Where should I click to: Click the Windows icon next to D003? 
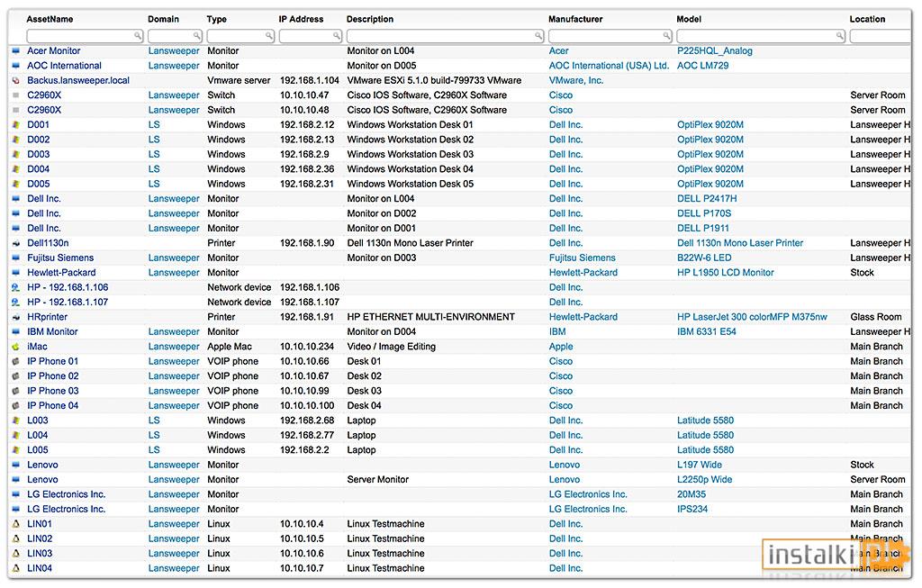pyautogui.click(x=16, y=154)
